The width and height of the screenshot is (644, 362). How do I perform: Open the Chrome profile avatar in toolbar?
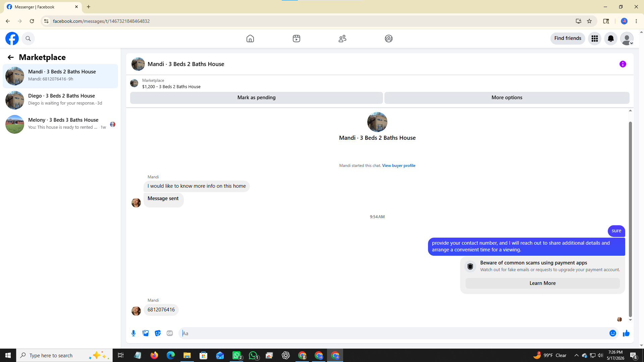tap(624, 21)
